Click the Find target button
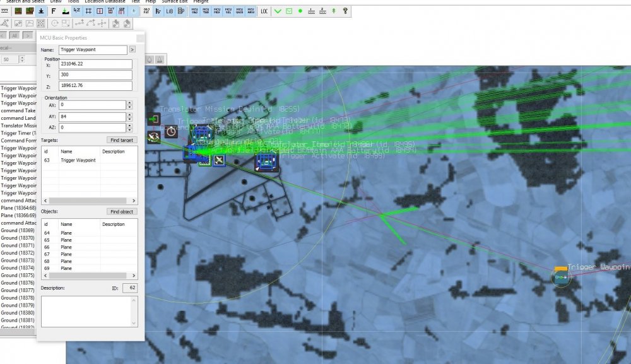The height and width of the screenshot is (364, 631). (122, 140)
